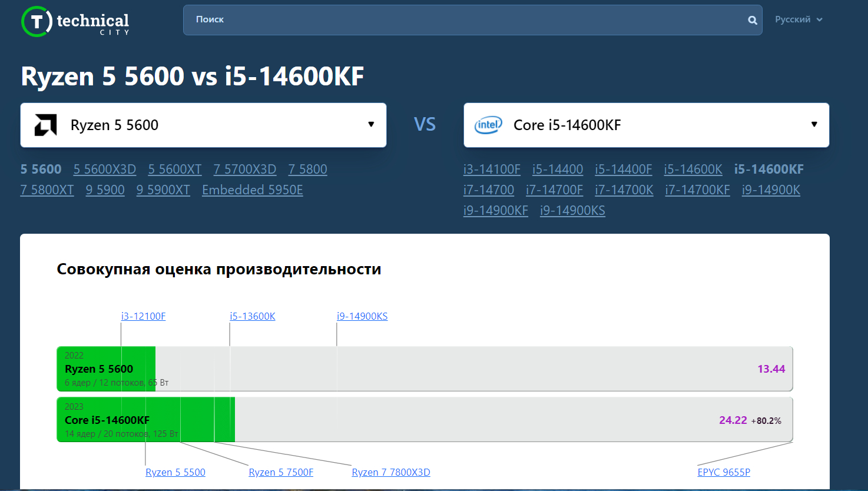
Task: Click the i3-12100F chart marker link
Action: [x=144, y=316]
